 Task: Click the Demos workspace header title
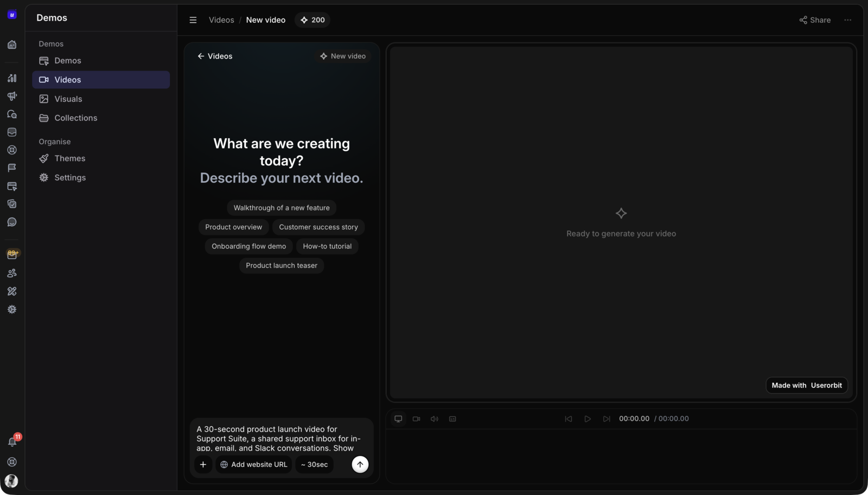(x=52, y=18)
